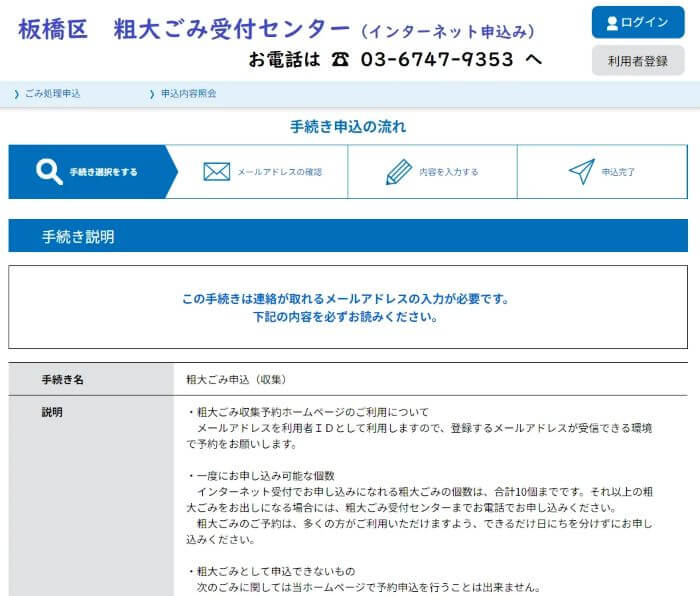
Task: Click the line ・一度にお申し込み可能な個数
Action: [x=261, y=475]
